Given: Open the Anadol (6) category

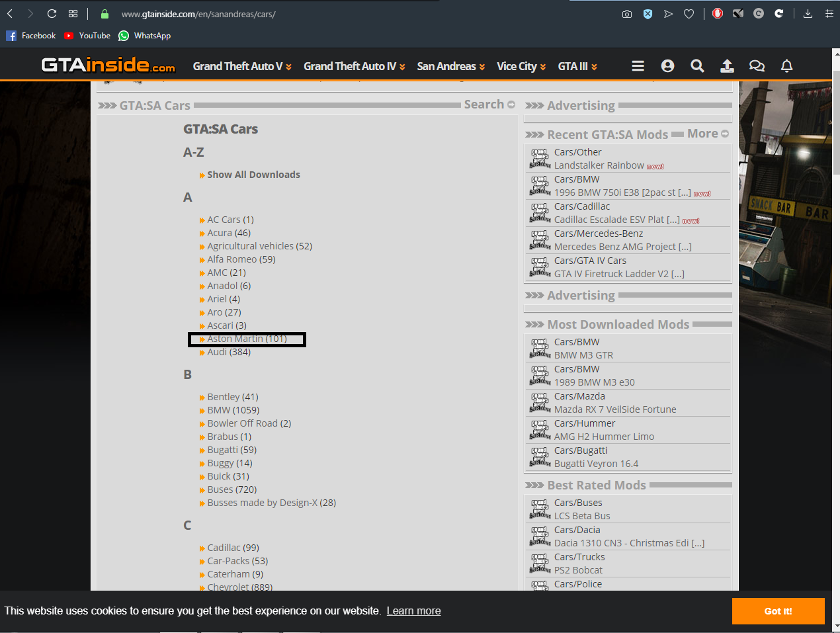Looking at the screenshot, I should coord(229,286).
